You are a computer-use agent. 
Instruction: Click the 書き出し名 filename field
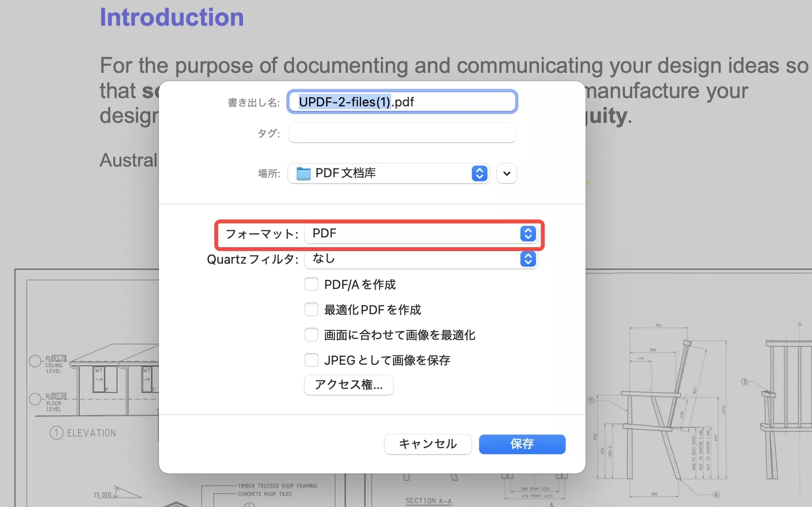402,101
